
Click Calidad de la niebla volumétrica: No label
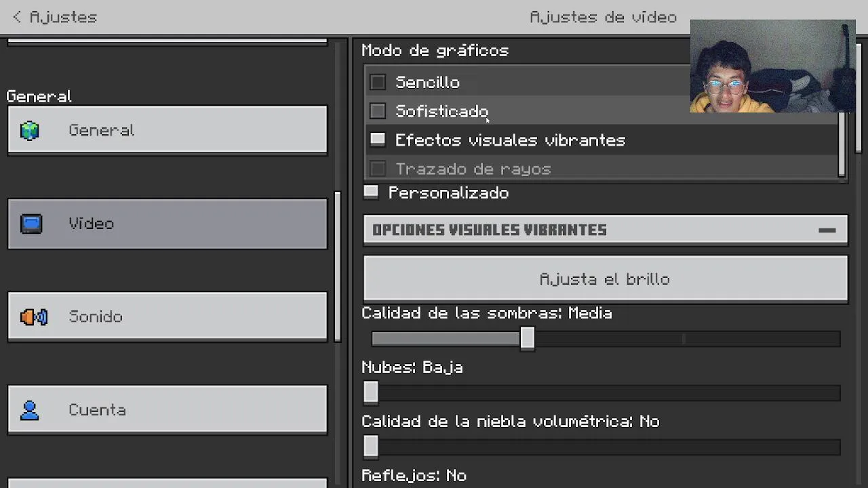(510, 422)
